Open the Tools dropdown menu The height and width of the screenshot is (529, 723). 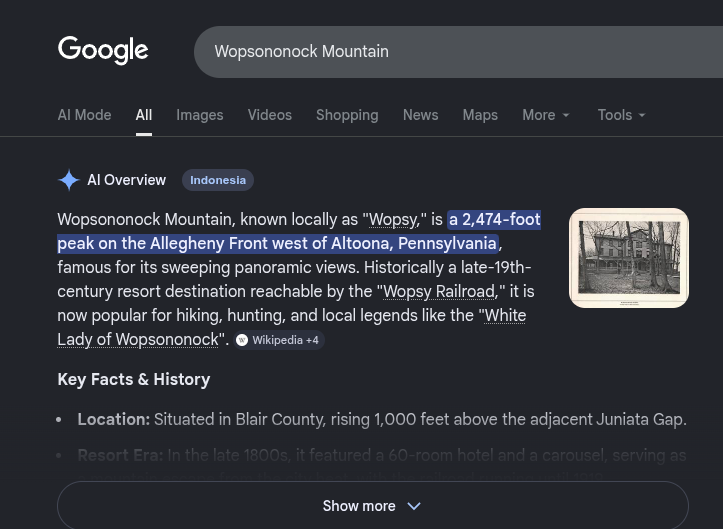pyautogui.click(x=622, y=115)
